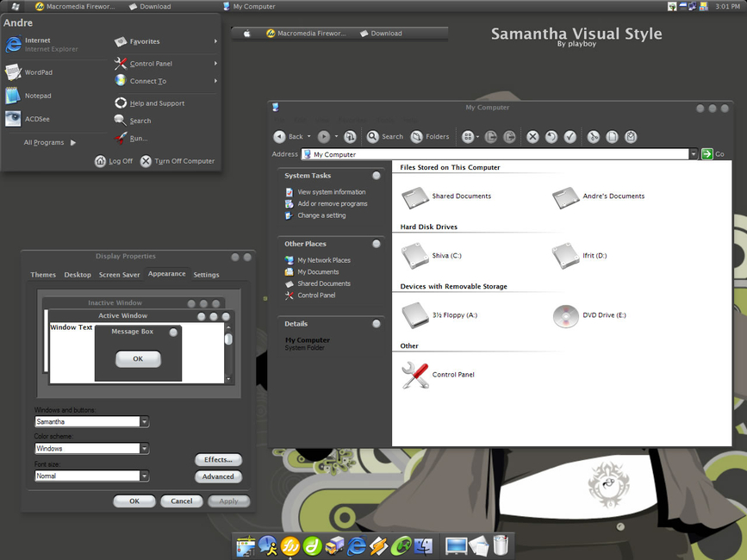Viewport: 747px width, 560px height.
Task: Toggle the Folders pane button
Action: coord(430,137)
